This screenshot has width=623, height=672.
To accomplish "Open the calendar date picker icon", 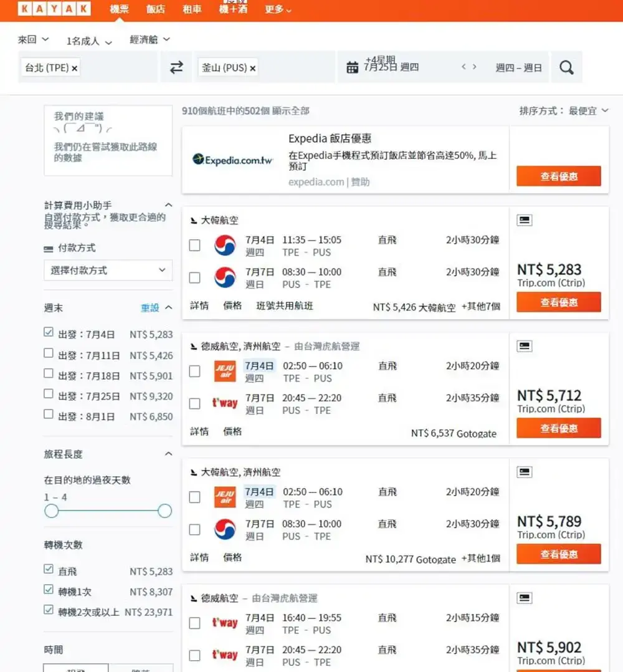I will click(352, 67).
